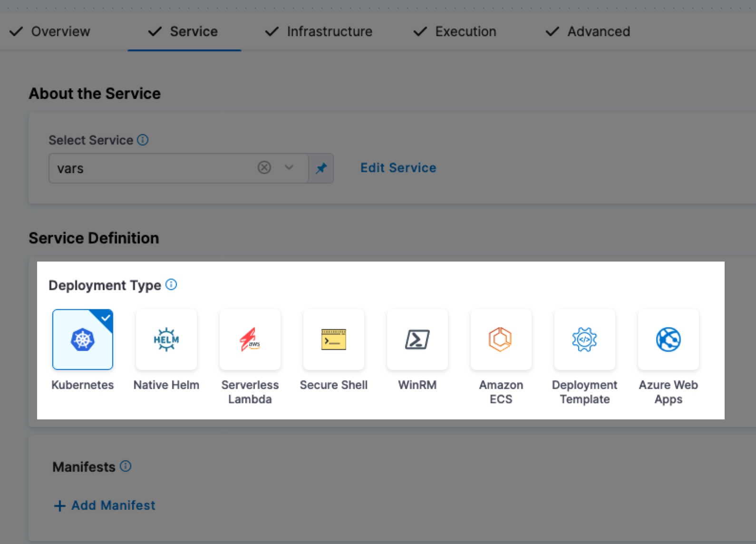Select Amazon ECS deployment type
Image resolution: width=756 pixels, height=544 pixels.
501,340
